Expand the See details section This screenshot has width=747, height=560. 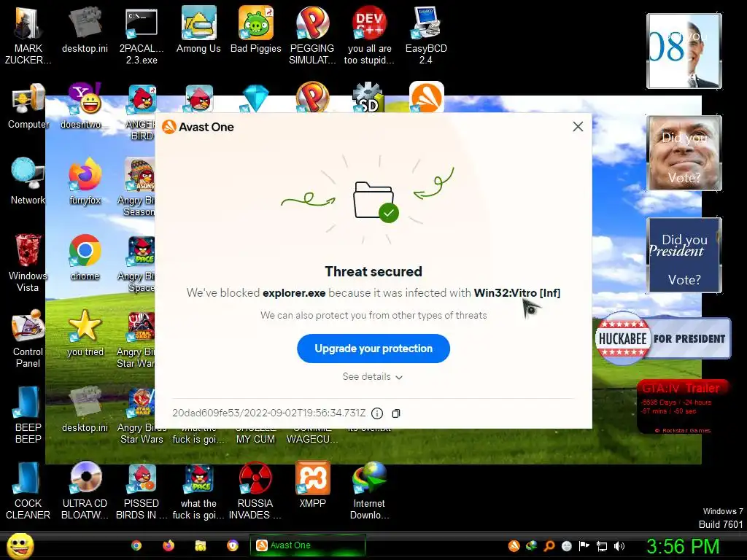tap(373, 377)
